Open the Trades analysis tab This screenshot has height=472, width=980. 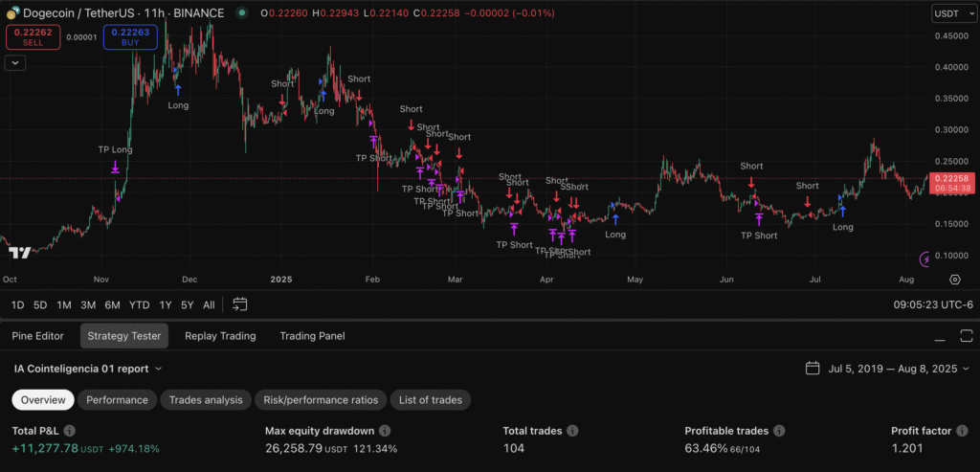click(x=206, y=400)
